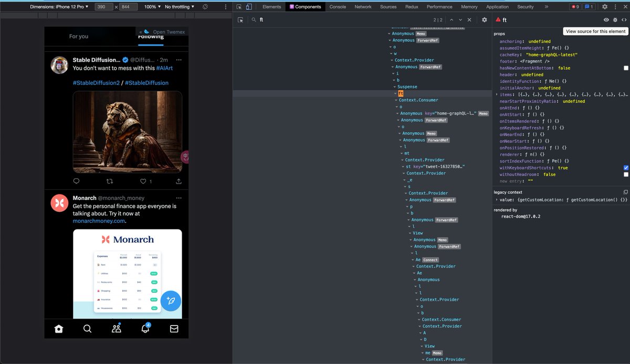Viewport: 630px width, 364px height.
Task: Toggle hasNewContentAtBottom checkbox
Action: pyautogui.click(x=626, y=68)
